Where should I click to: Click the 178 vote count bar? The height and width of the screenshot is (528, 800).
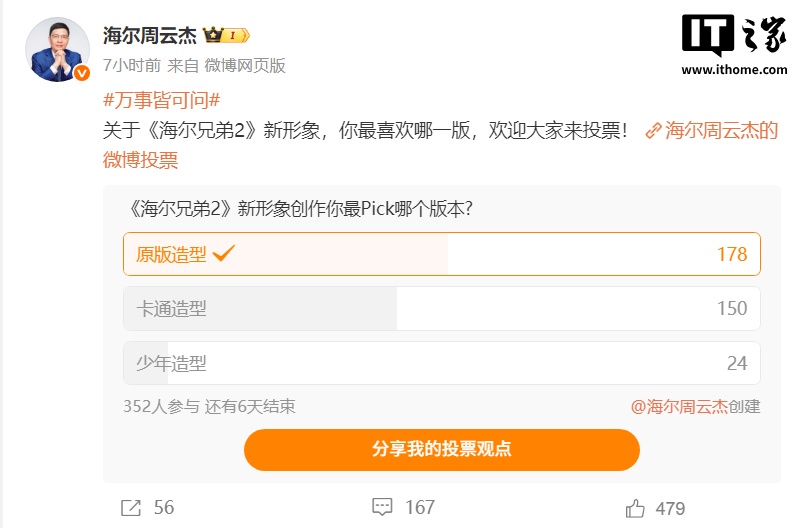[732, 254]
